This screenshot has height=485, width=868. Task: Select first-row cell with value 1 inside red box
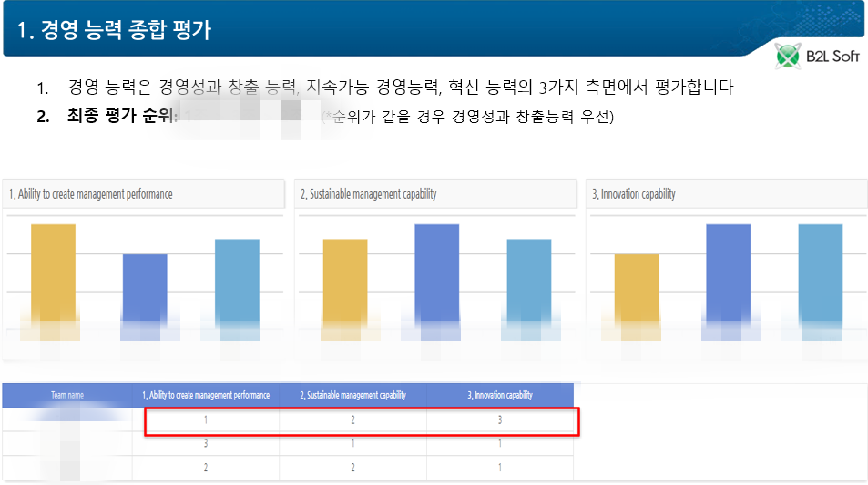click(x=206, y=420)
